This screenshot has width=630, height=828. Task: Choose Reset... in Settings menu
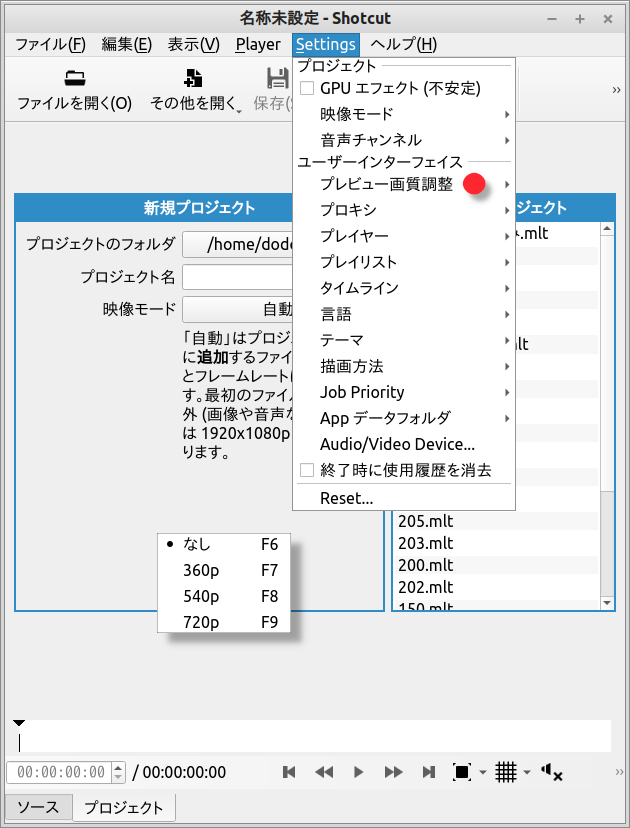346,498
